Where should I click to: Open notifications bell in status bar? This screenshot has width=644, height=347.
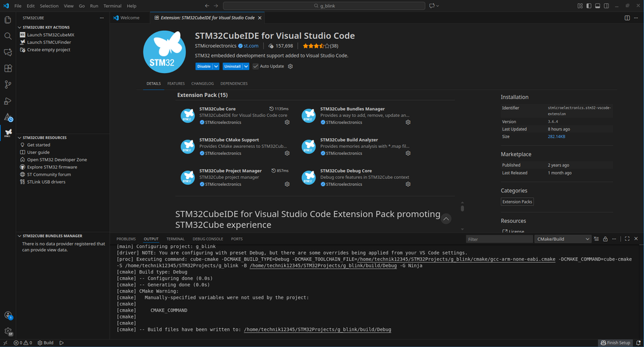[638, 343]
